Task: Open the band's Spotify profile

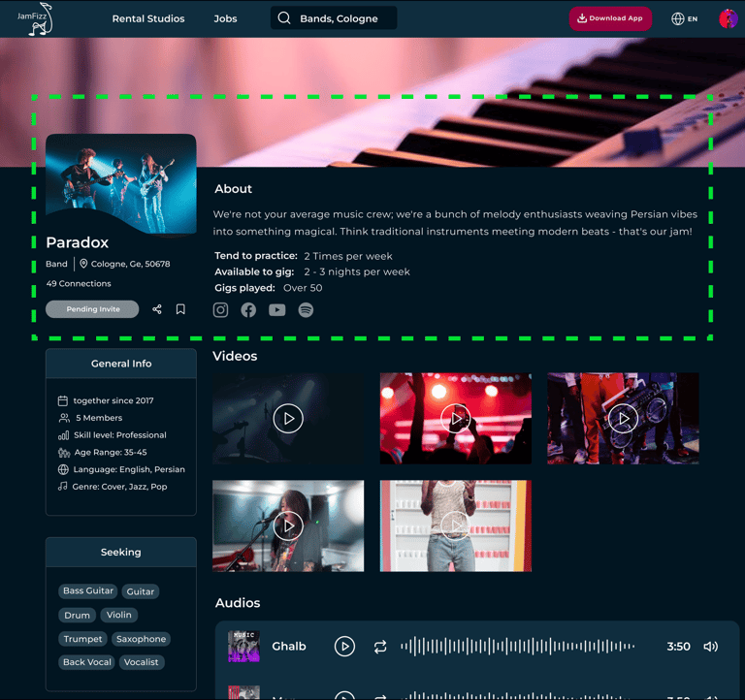Action: [x=306, y=310]
